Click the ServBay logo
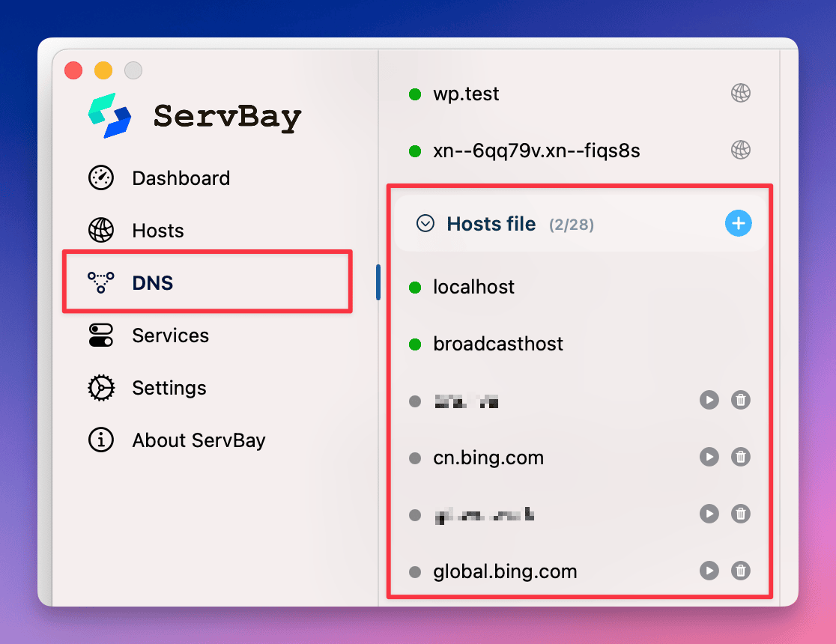The width and height of the screenshot is (836, 644). [110, 115]
